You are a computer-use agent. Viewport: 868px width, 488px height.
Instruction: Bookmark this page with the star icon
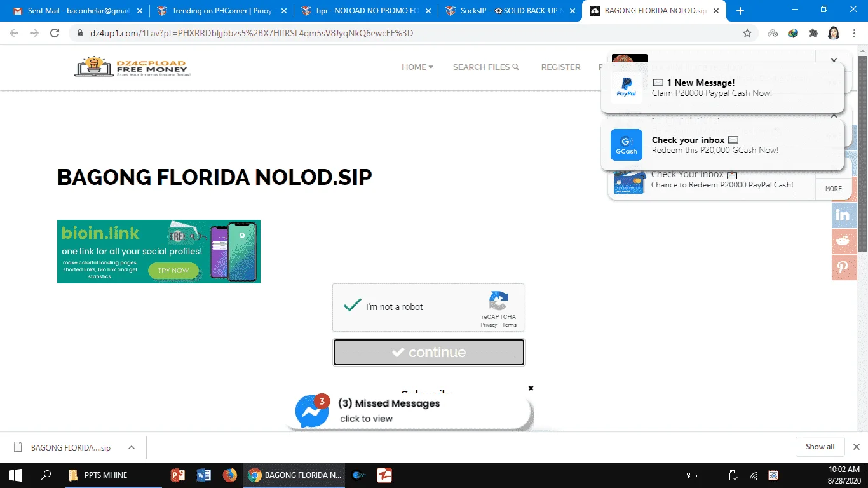pos(747,33)
